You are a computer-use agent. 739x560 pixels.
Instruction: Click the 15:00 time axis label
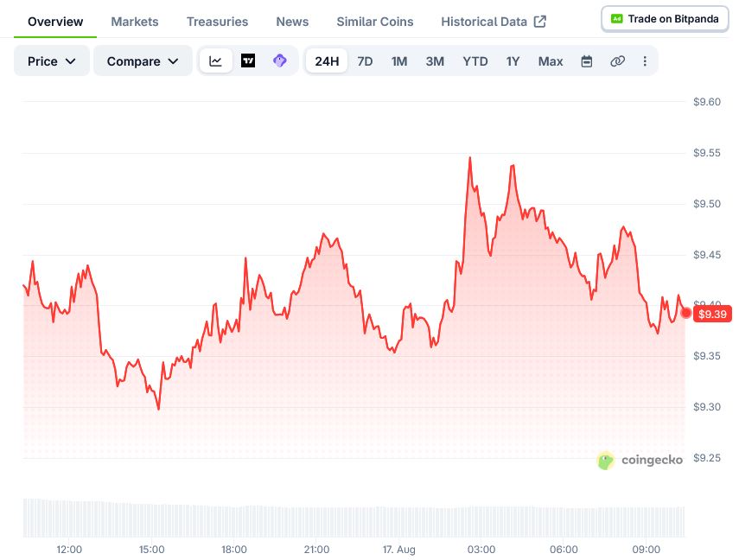pos(152,550)
